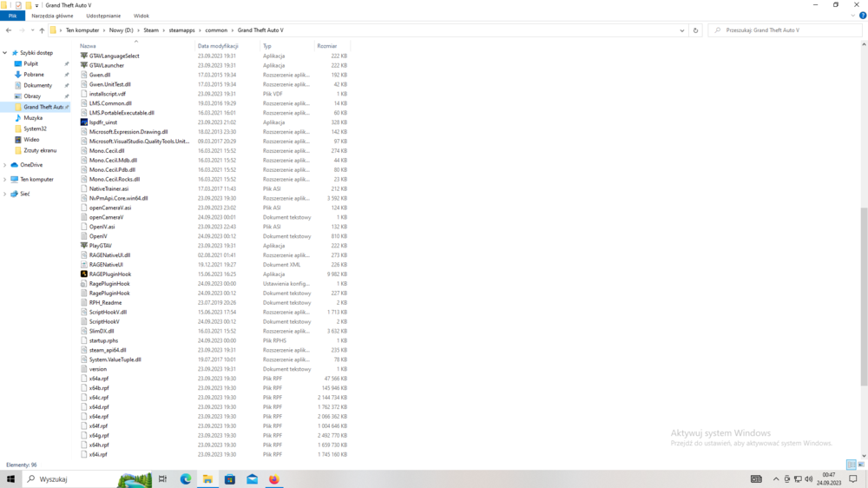Image resolution: width=868 pixels, height=488 pixels.
Task: Open Explorer help question mark
Action: (x=863, y=16)
